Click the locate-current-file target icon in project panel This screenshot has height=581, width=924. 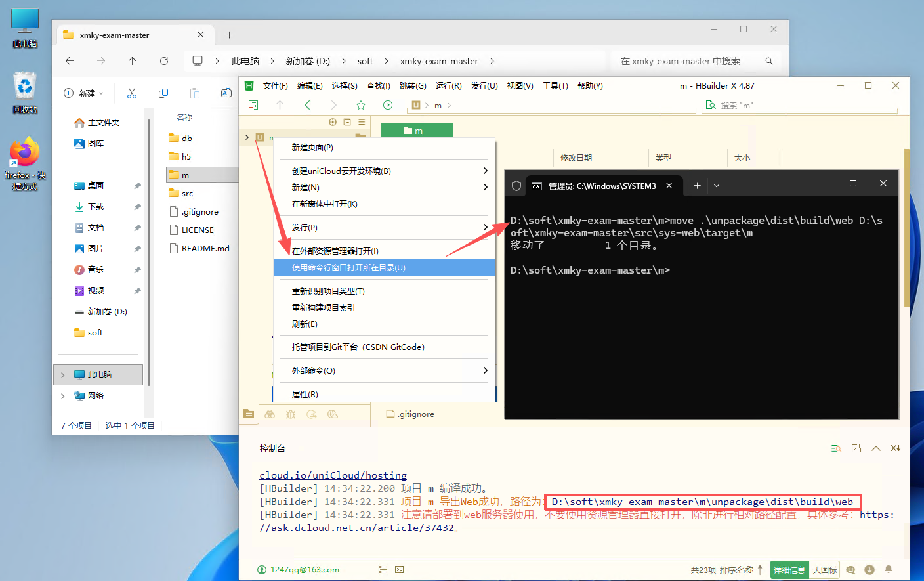(x=333, y=122)
